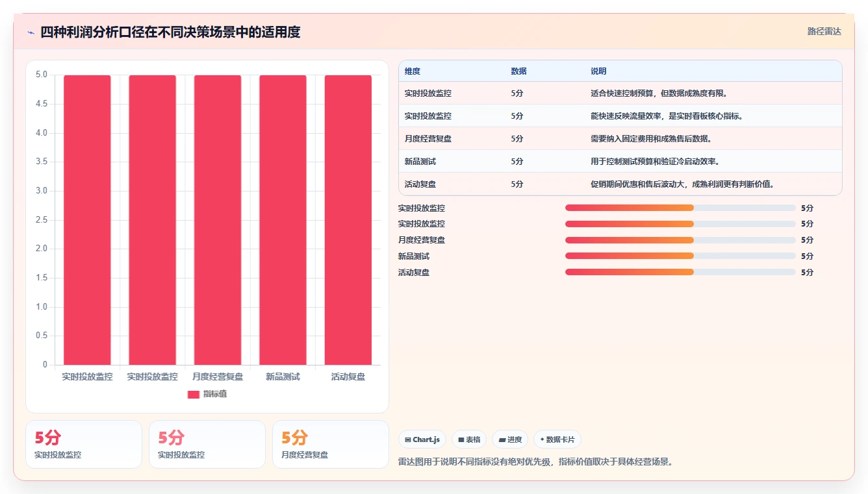Click the 活动复盘 cell in the table
The width and height of the screenshot is (868, 494).
tap(420, 184)
